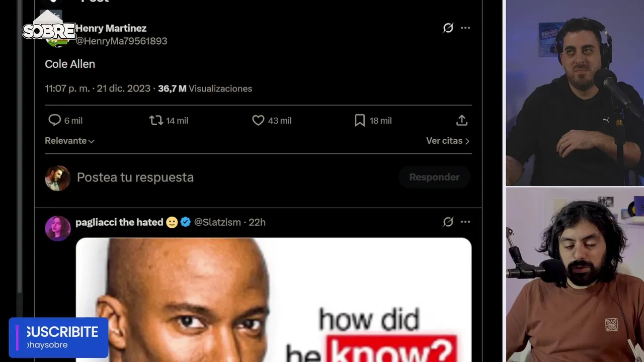This screenshot has height=362, width=644.
Task: Click the Grok icon beside Henry Martinez's post
Action: coord(448,28)
